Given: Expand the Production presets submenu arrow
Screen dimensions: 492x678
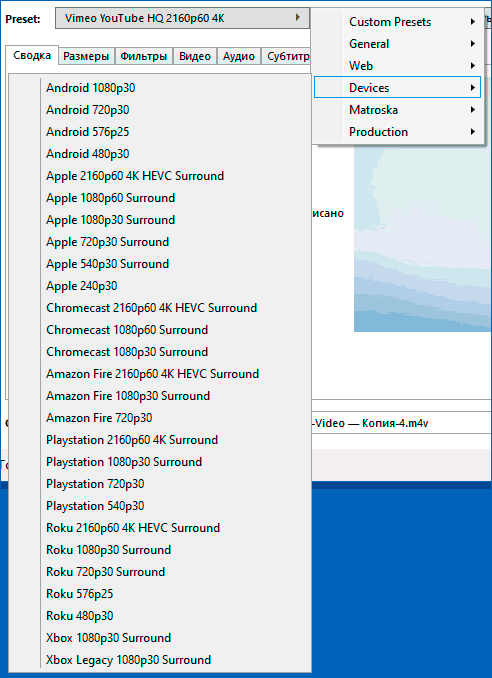Looking at the screenshot, I should click(473, 132).
